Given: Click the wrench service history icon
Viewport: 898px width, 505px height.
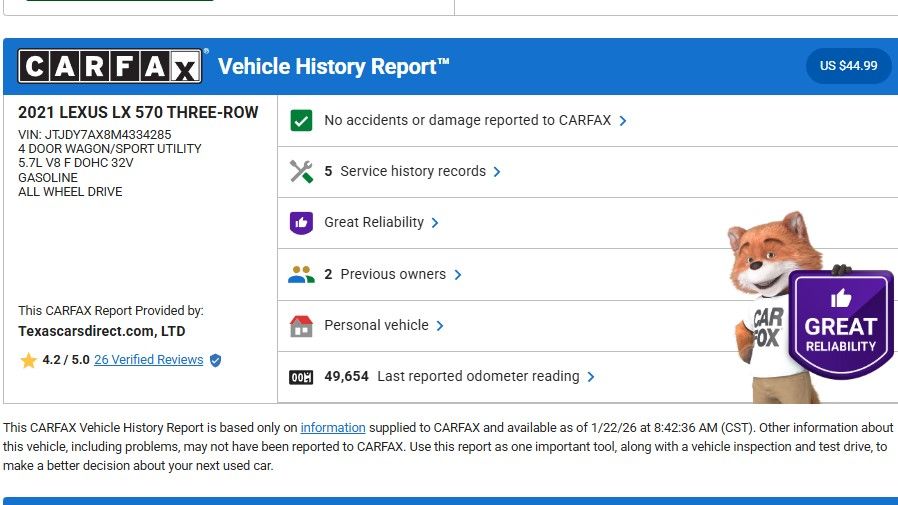Looking at the screenshot, I should (x=301, y=171).
